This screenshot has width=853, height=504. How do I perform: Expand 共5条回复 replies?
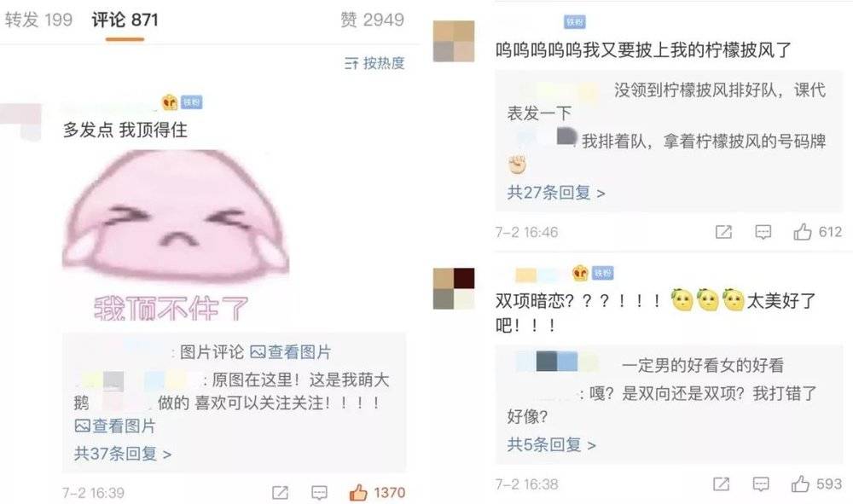pos(551,445)
